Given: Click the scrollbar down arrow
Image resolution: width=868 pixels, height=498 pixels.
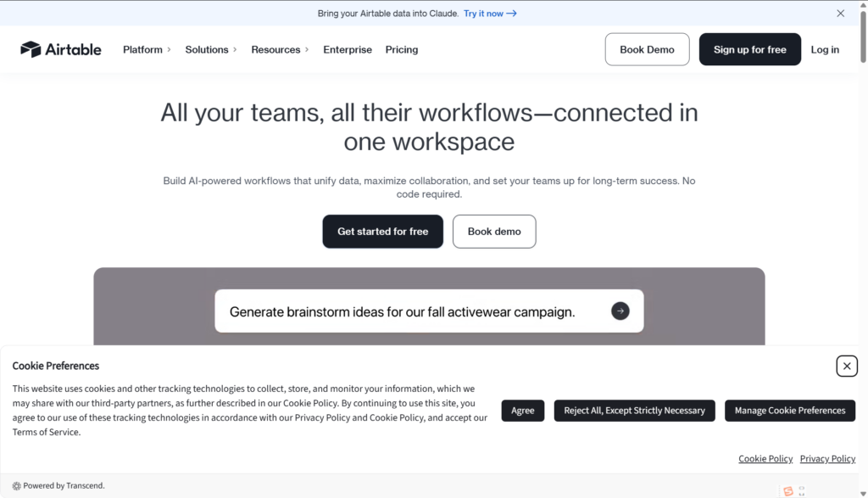Looking at the screenshot, I should [863, 494].
